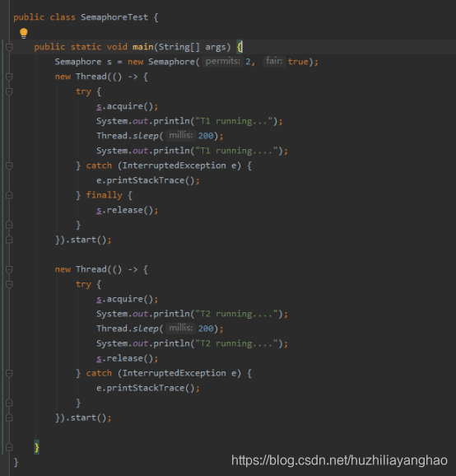Click the highlighted yellow closing brace of main
456x476 pixels.
click(x=37, y=447)
